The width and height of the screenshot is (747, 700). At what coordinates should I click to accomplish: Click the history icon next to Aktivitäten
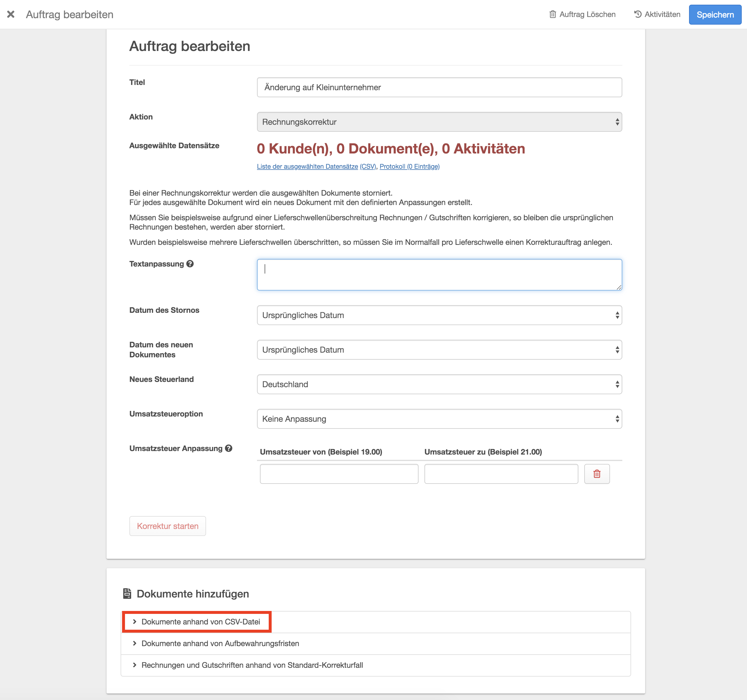coord(638,14)
